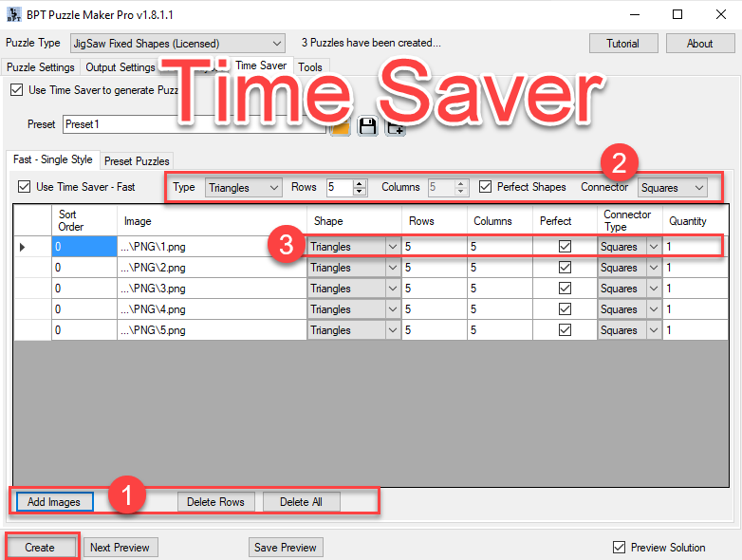Increase the Rows value with the up arrow

tap(359, 183)
